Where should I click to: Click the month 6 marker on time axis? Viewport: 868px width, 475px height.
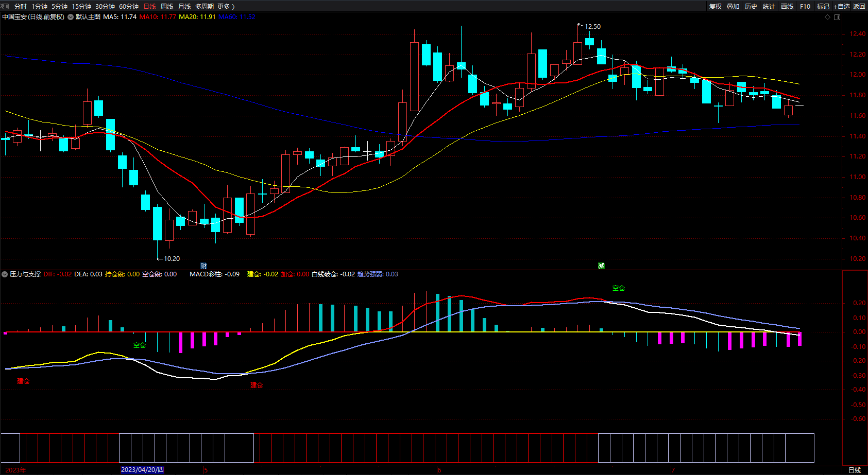439,470
